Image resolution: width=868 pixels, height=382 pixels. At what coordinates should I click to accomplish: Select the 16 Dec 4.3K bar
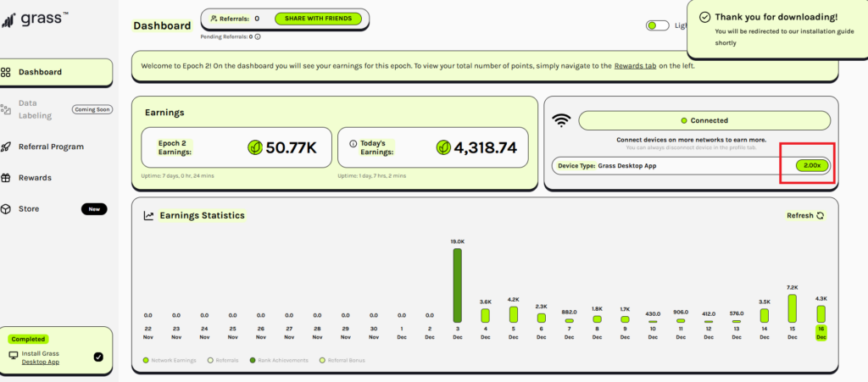(x=821, y=314)
